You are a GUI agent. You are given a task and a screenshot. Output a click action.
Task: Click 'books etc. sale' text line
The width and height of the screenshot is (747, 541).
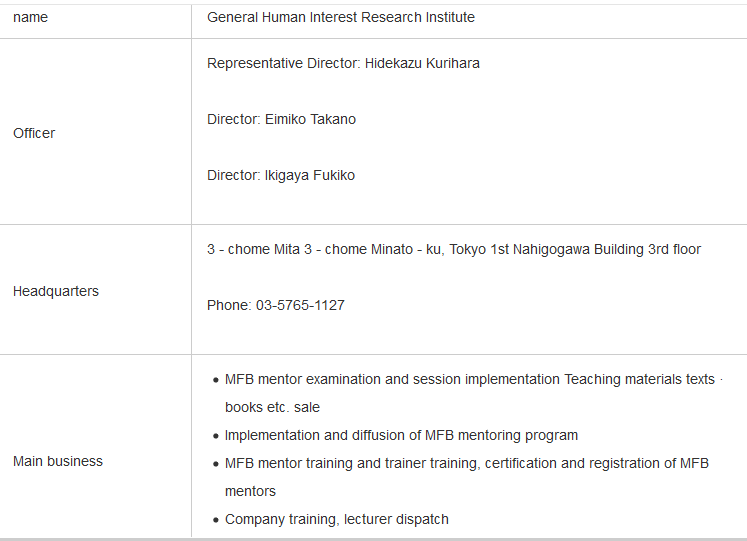pos(272,408)
